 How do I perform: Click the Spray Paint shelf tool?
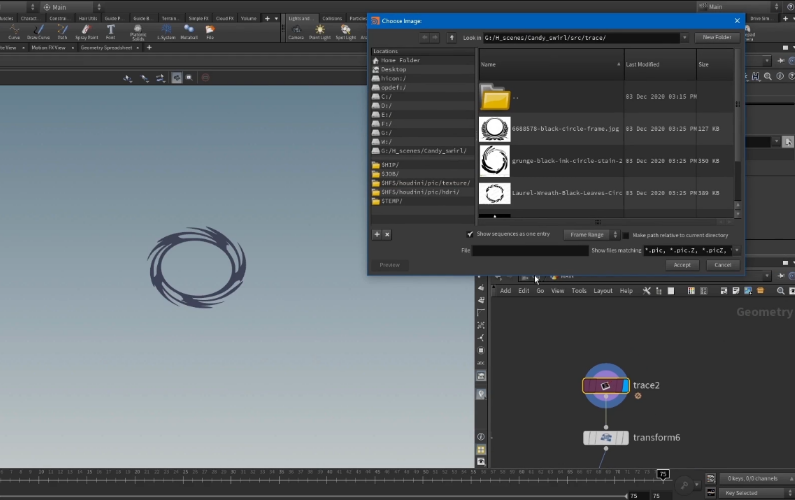pos(85,31)
